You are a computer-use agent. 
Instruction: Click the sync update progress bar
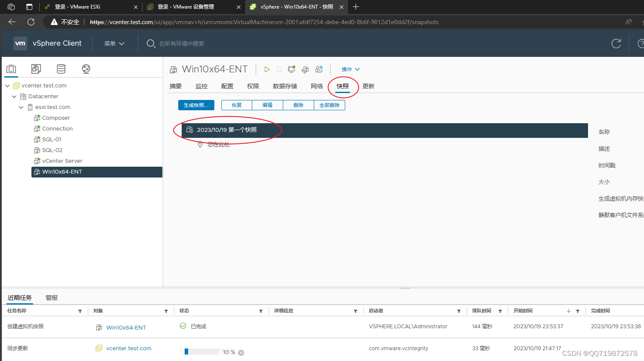pyautogui.click(x=201, y=352)
